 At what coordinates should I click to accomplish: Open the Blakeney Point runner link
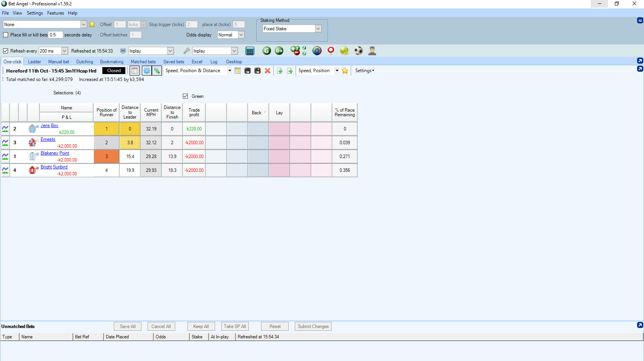click(55, 153)
